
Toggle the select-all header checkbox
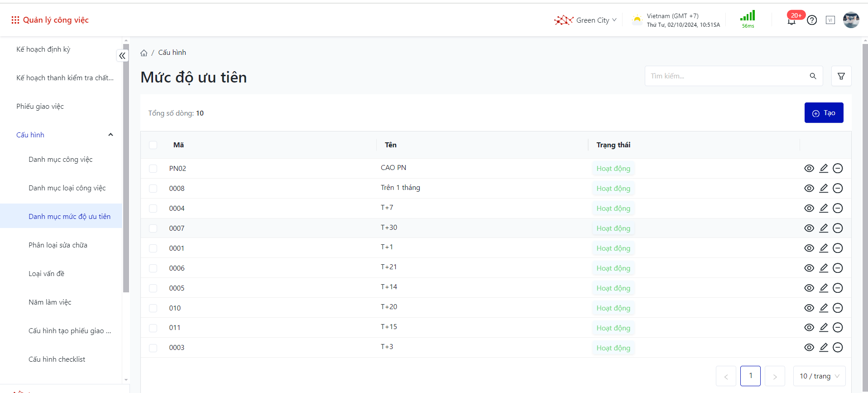pos(153,145)
